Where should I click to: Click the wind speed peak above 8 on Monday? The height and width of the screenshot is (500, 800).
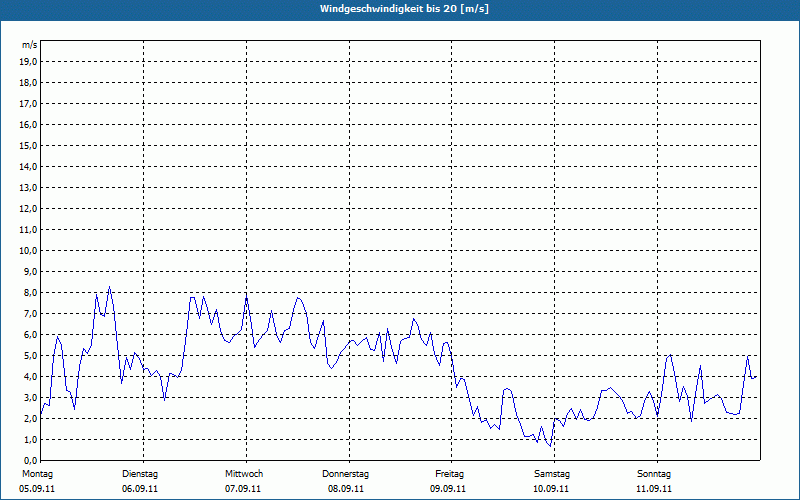coord(109,287)
